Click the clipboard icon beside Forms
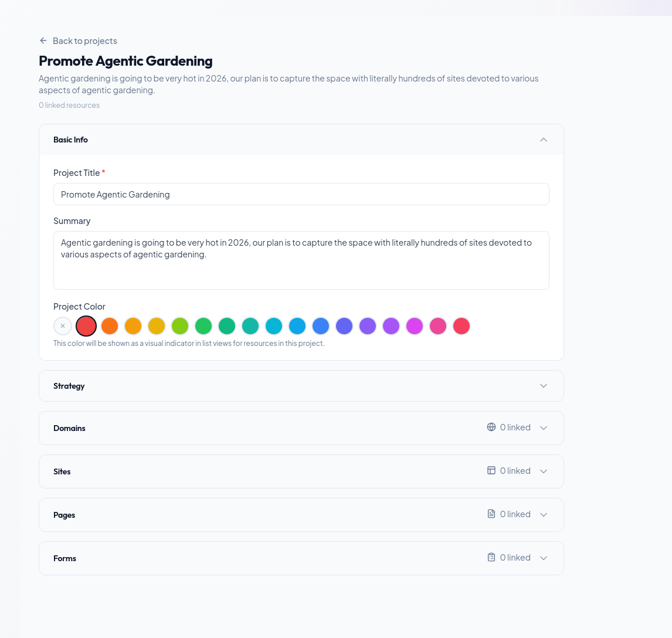672x638 pixels. click(x=491, y=557)
